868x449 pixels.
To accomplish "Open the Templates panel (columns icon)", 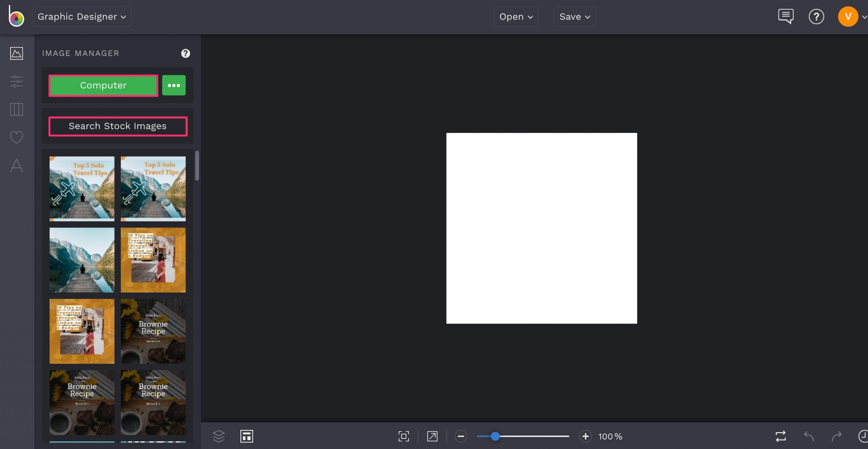I will point(16,109).
